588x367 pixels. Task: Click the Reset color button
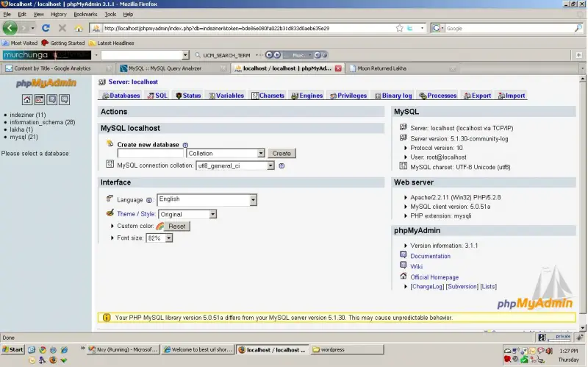coord(177,227)
